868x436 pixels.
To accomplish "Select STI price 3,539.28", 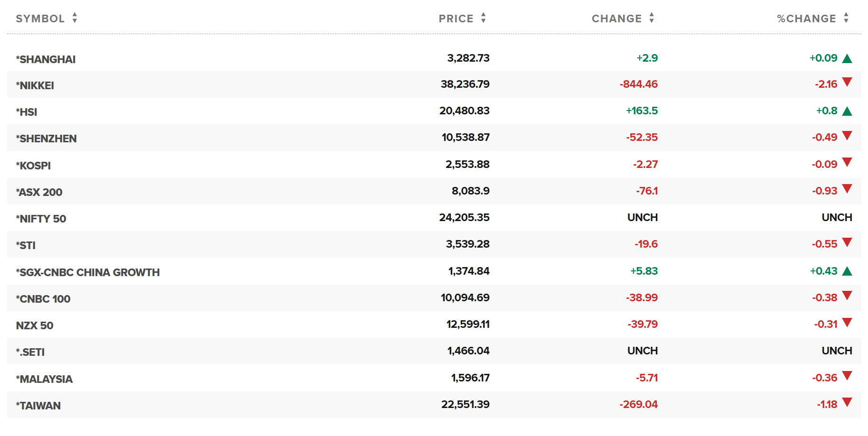I will 467,244.
